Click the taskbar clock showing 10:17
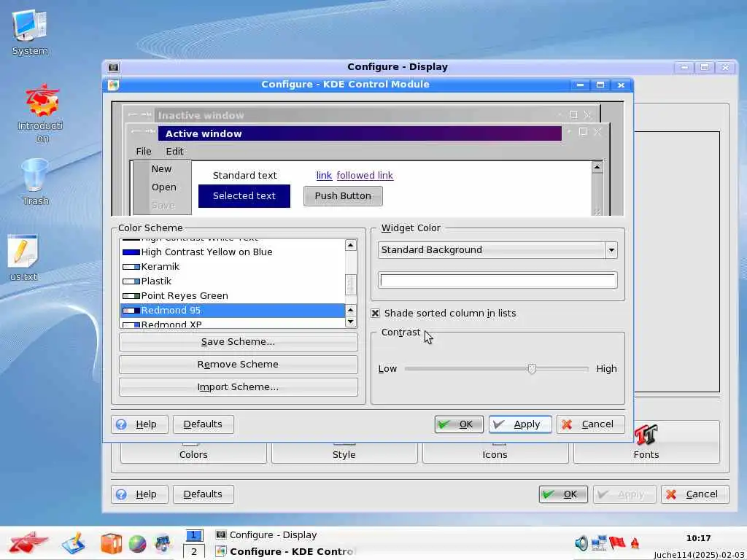 click(698, 538)
